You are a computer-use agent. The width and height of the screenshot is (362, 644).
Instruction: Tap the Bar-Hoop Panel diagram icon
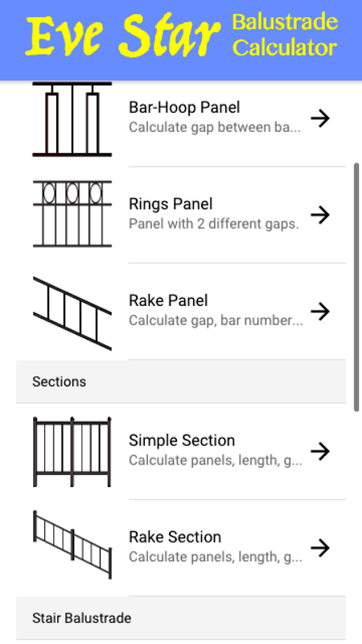(72, 119)
